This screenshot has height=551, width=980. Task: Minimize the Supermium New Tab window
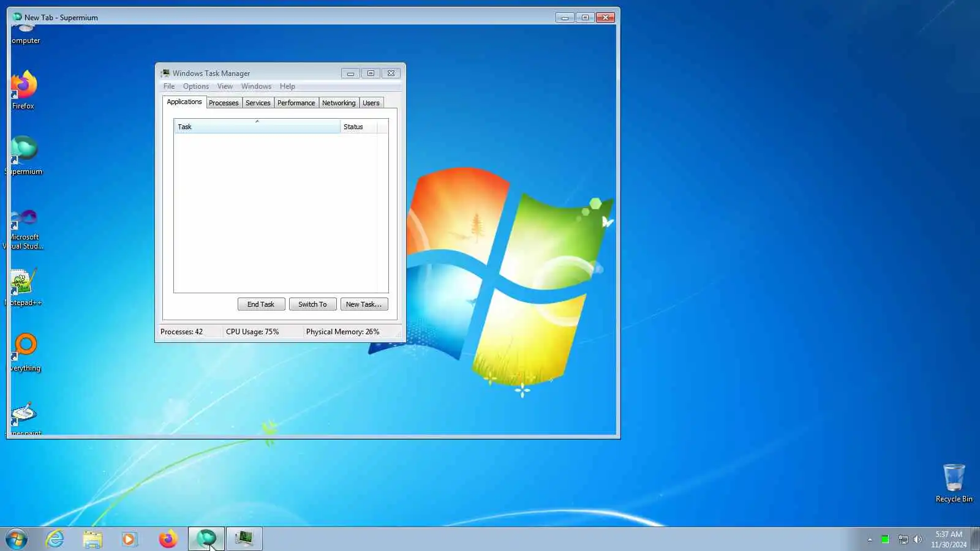[x=565, y=18]
